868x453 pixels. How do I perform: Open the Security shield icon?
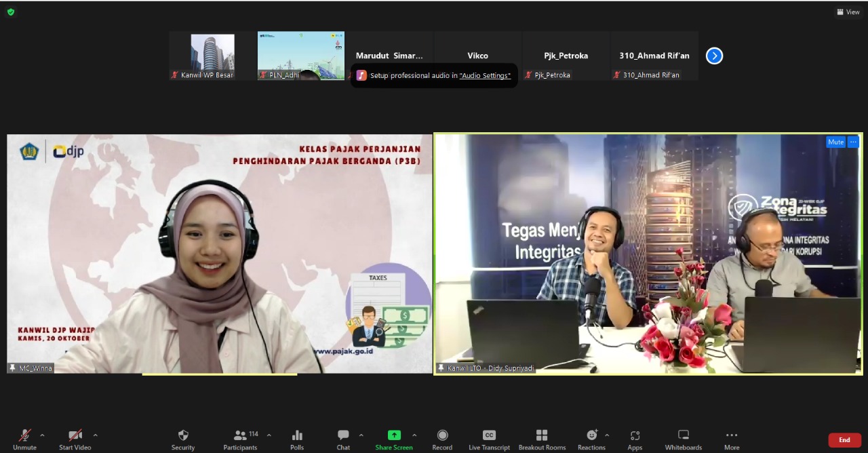click(x=182, y=435)
